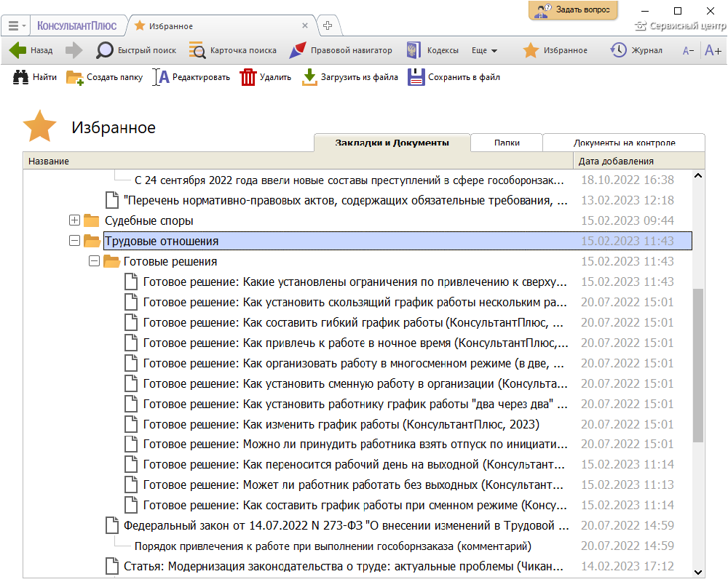The width and height of the screenshot is (728, 582).
Task: Open Сервисный центр link
Action: point(680,25)
